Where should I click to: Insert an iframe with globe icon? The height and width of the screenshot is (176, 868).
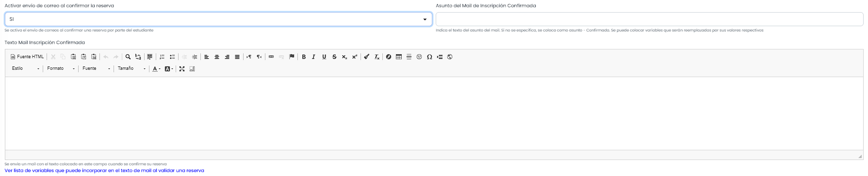pos(450,57)
